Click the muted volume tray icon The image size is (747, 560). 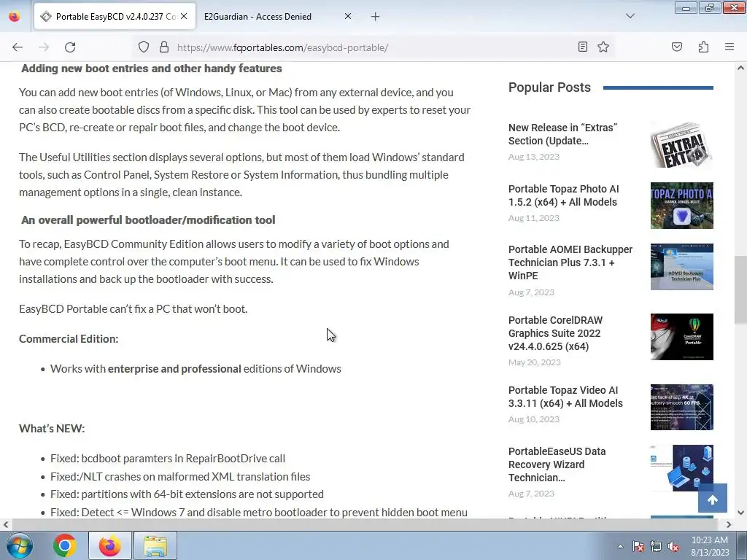tap(673, 546)
